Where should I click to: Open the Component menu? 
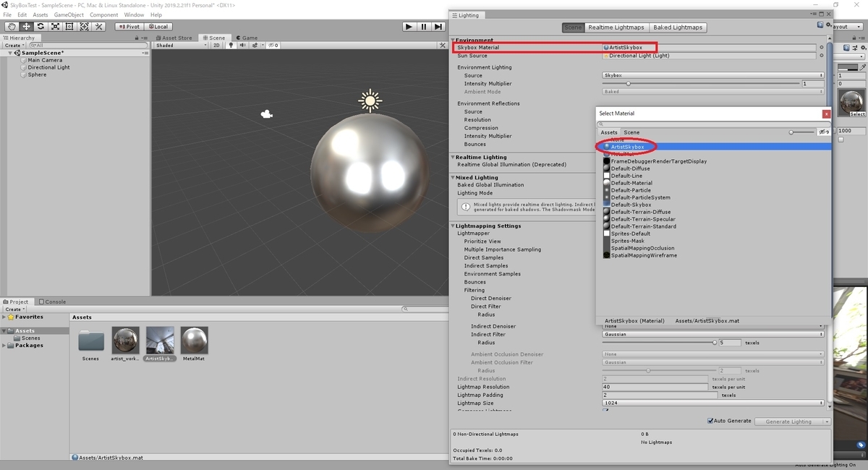tap(104, 14)
